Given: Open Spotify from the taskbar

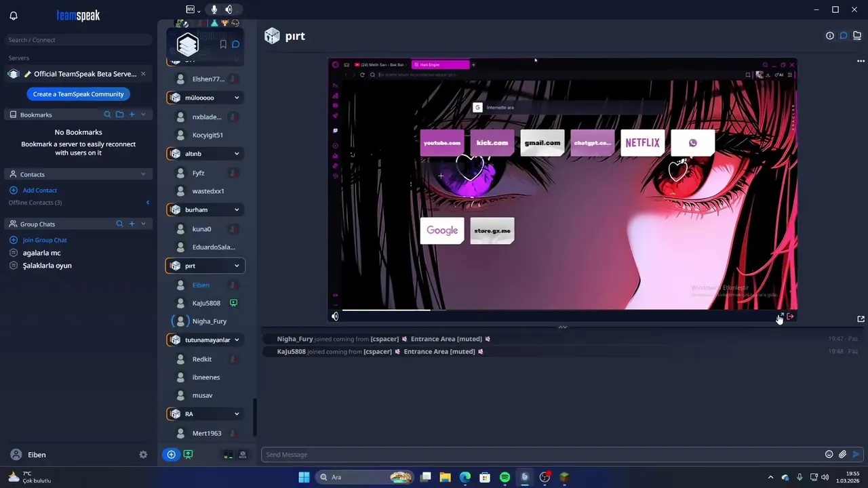Looking at the screenshot, I should [x=505, y=477].
